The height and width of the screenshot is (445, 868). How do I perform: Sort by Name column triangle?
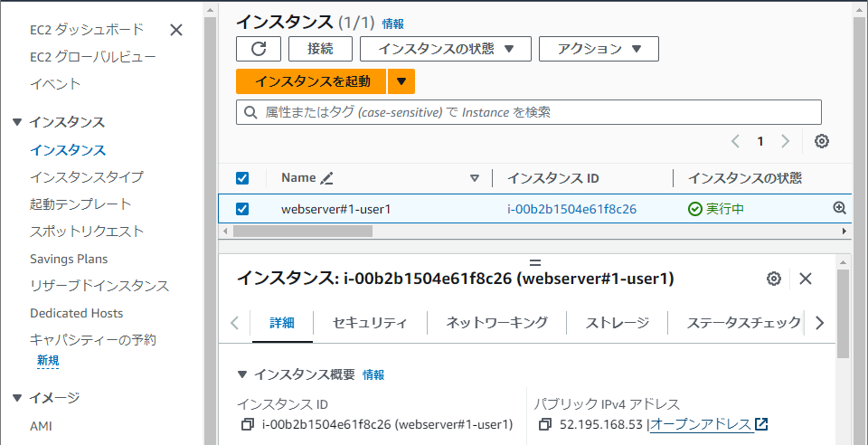tap(475, 178)
